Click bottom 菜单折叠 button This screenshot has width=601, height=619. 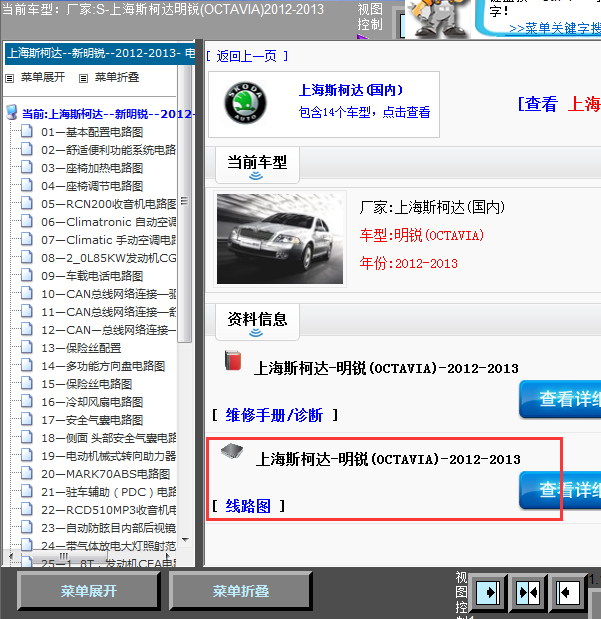[241, 591]
